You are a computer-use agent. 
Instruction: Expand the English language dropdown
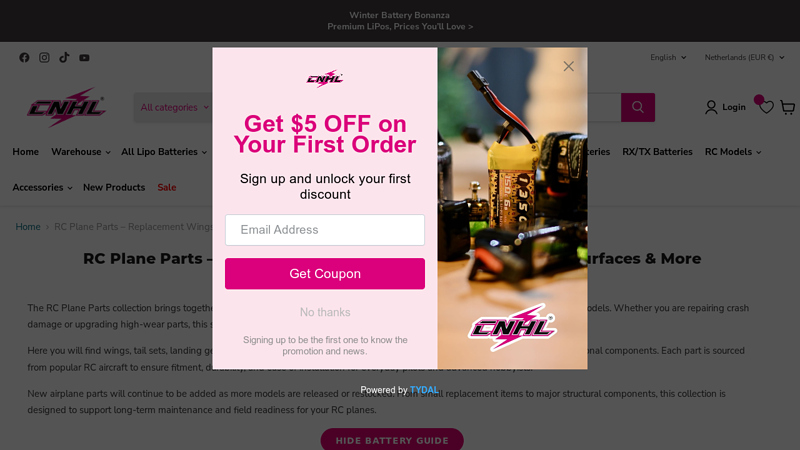click(x=668, y=58)
